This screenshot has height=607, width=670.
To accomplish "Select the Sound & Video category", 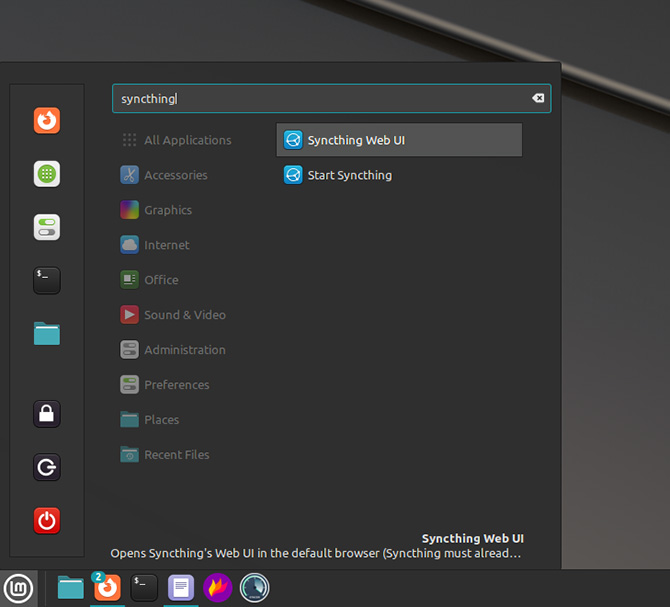I will click(x=173, y=315).
